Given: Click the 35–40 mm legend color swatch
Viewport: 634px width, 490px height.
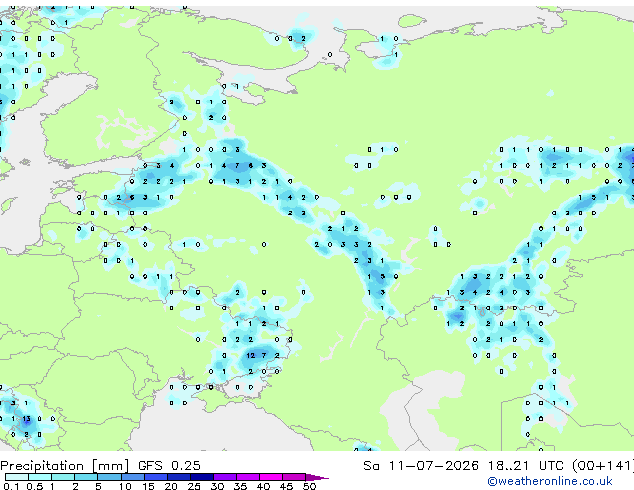Looking at the screenshot, I should [x=247, y=477].
